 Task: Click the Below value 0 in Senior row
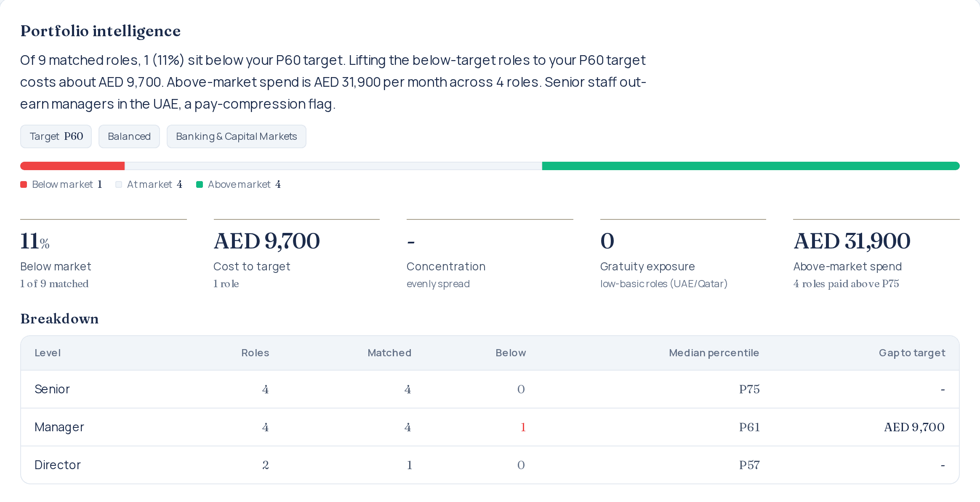point(521,389)
